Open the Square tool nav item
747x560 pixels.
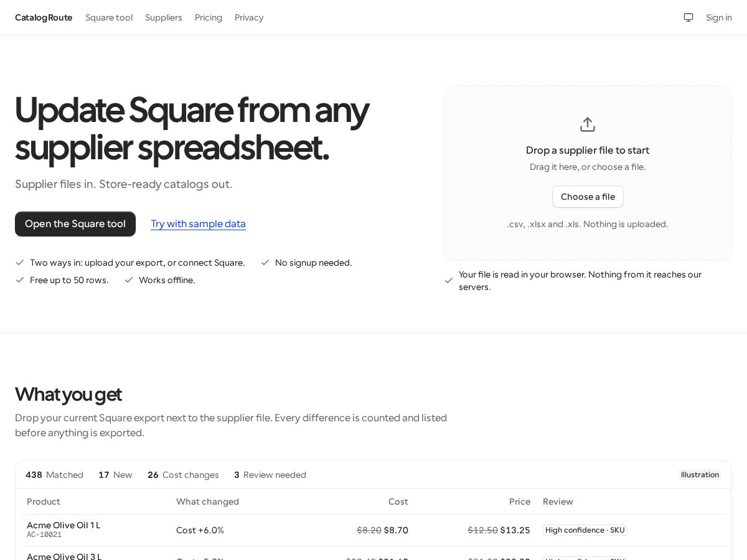[x=109, y=17]
